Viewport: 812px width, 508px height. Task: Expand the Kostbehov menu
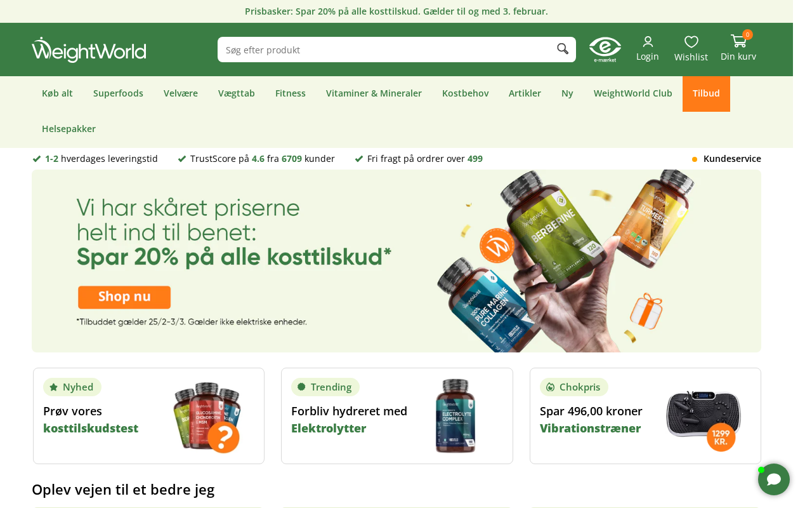click(465, 93)
